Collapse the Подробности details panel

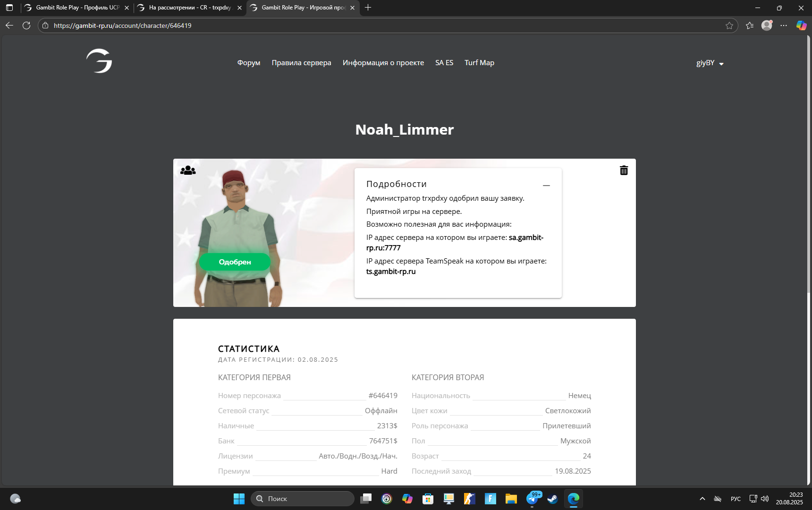pos(546,186)
